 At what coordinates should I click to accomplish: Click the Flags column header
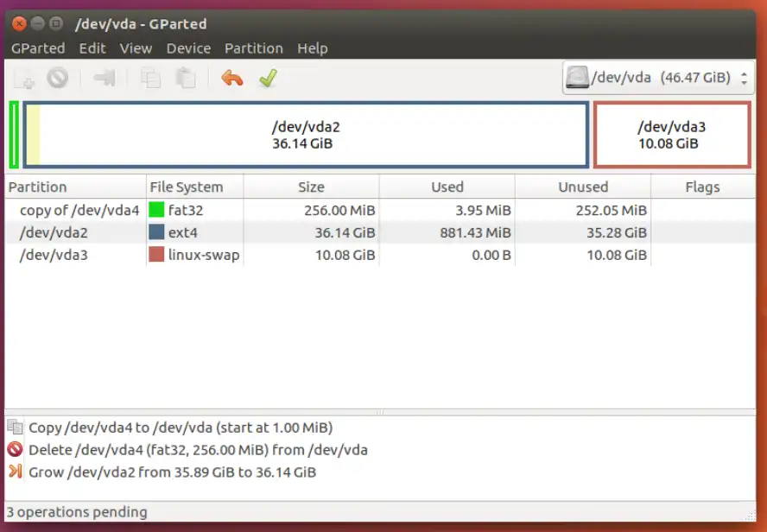point(703,187)
